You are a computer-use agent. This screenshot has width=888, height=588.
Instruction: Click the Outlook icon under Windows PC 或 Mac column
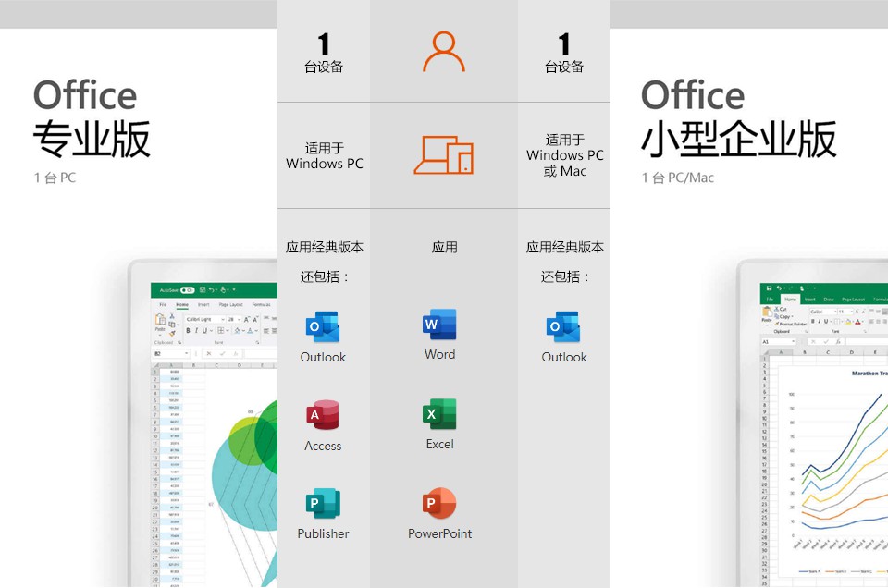563,326
